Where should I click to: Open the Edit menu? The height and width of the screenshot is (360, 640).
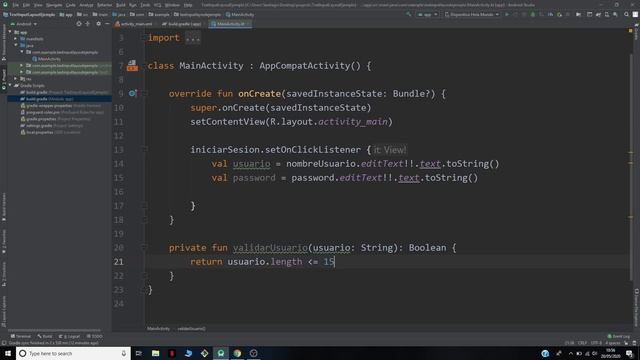(27, 5)
